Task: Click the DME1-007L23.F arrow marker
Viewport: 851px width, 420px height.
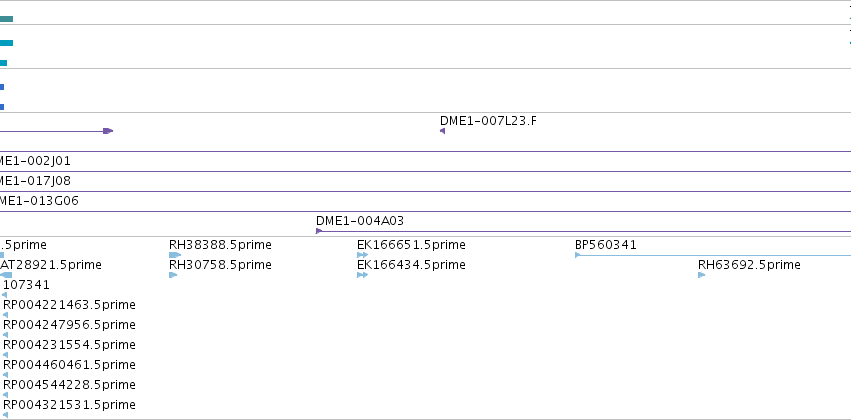Action: [x=442, y=131]
